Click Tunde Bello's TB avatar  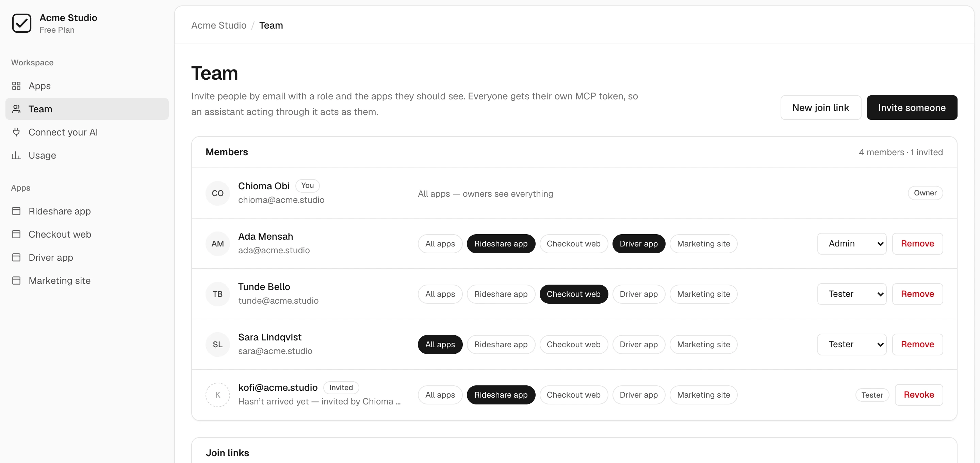click(218, 294)
